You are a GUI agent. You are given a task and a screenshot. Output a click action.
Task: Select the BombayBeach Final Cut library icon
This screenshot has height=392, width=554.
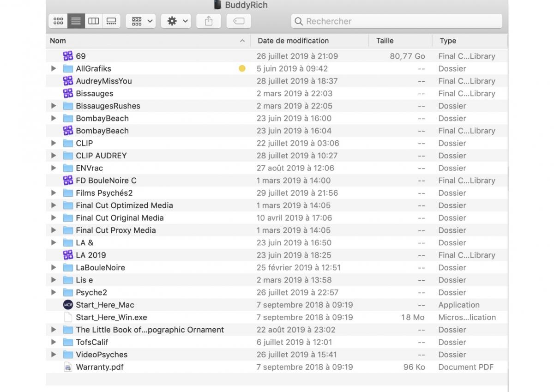click(68, 131)
